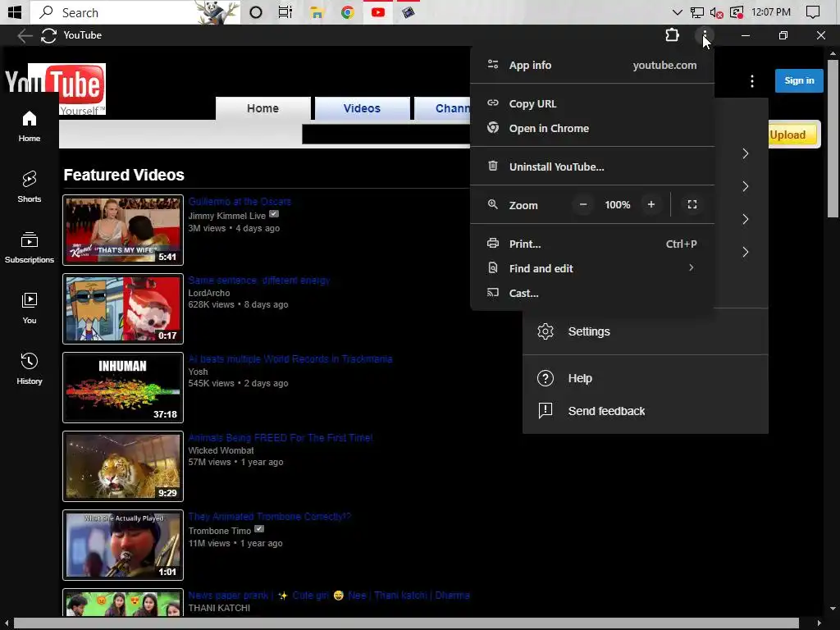The width and height of the screenshot is (840, 630).
Task: Expand third submenu chevron in YouTube menu
Action: tap(745, 219)
